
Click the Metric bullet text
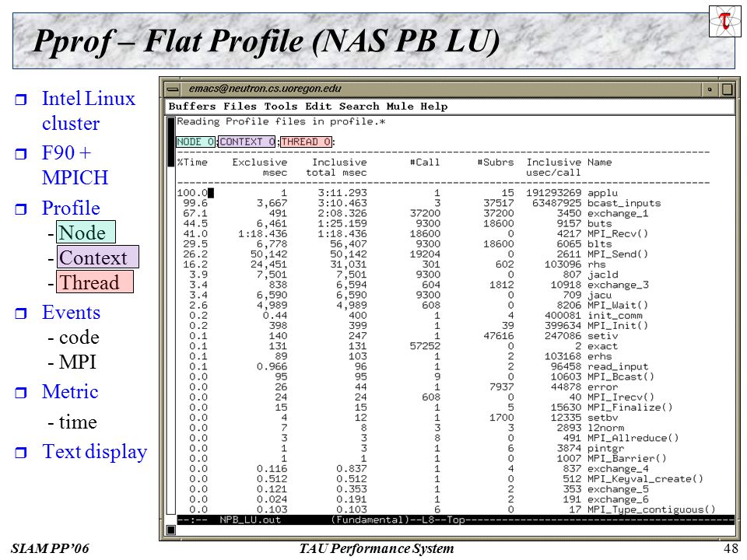point(70,392)
